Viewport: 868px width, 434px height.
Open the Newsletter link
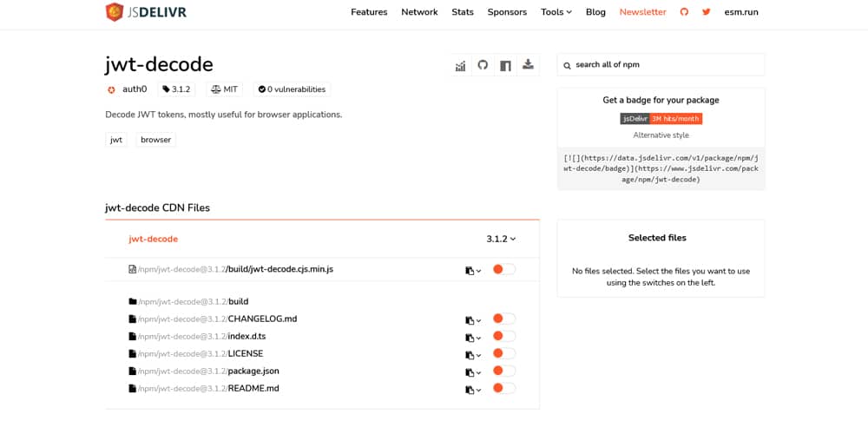click(x=642, y=11)
